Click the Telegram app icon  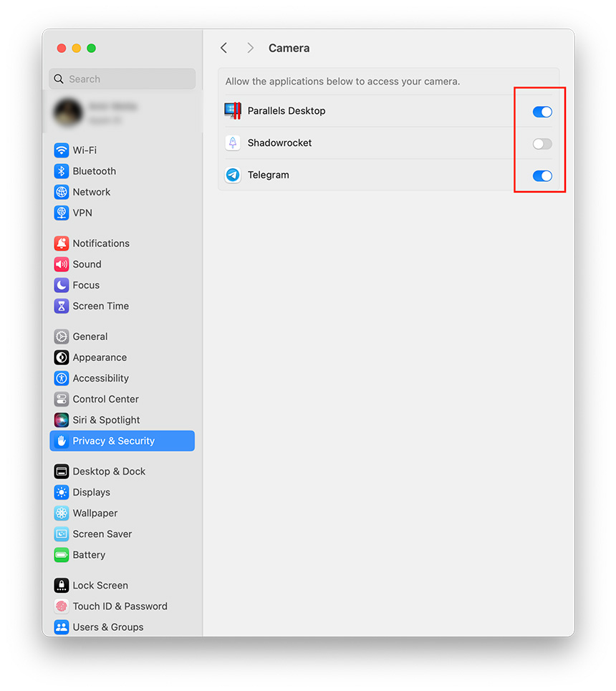(x=233, y=175)
